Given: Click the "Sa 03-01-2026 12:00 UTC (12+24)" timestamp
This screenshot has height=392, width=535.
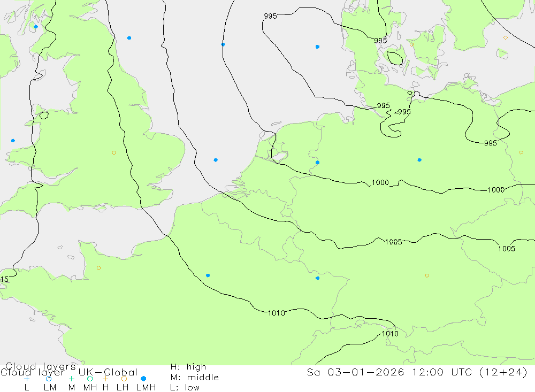Looking at the screenshot, I should pyautogui.click(x=417, y=372).
